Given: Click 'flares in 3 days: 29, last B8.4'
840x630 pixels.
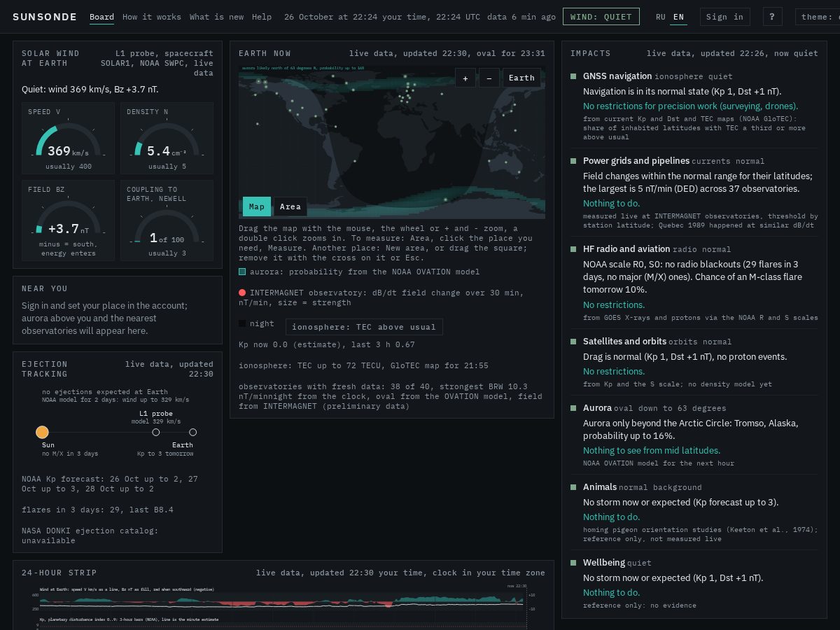Looking at the screenshot, I should coord(97,510).
